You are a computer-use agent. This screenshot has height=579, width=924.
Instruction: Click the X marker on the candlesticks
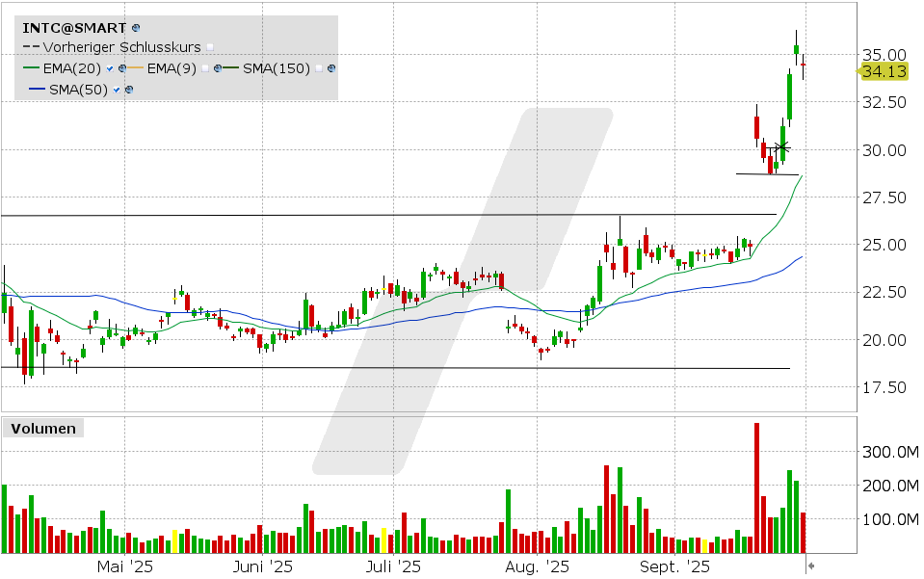[781, 146]
